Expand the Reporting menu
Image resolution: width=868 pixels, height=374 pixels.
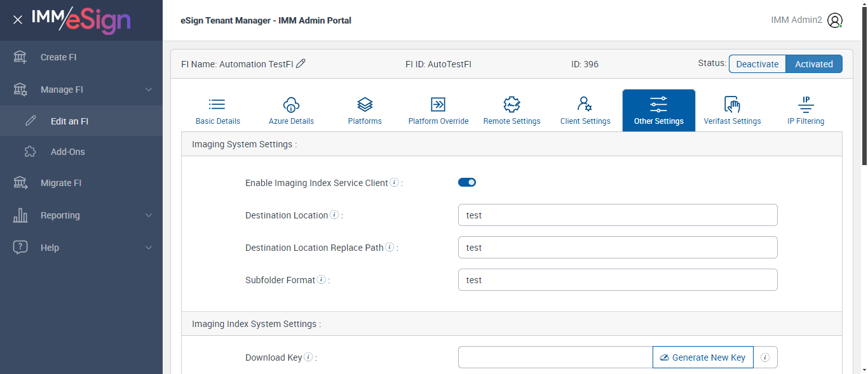point(149,215)
